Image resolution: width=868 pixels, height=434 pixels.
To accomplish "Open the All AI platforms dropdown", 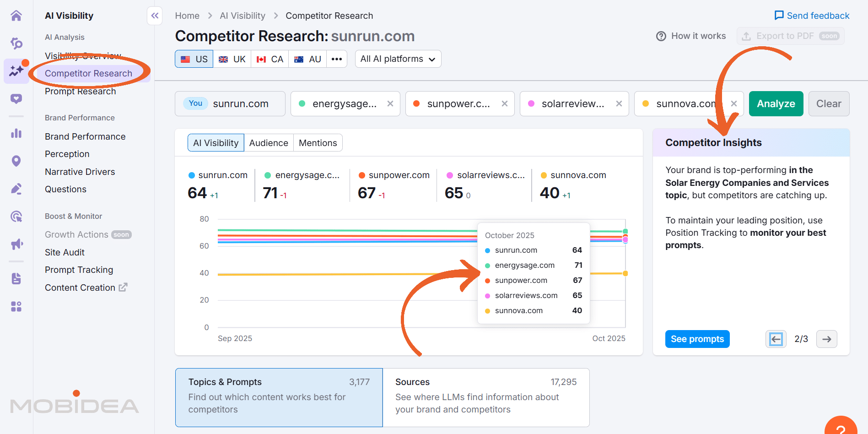I will point(398,59).
